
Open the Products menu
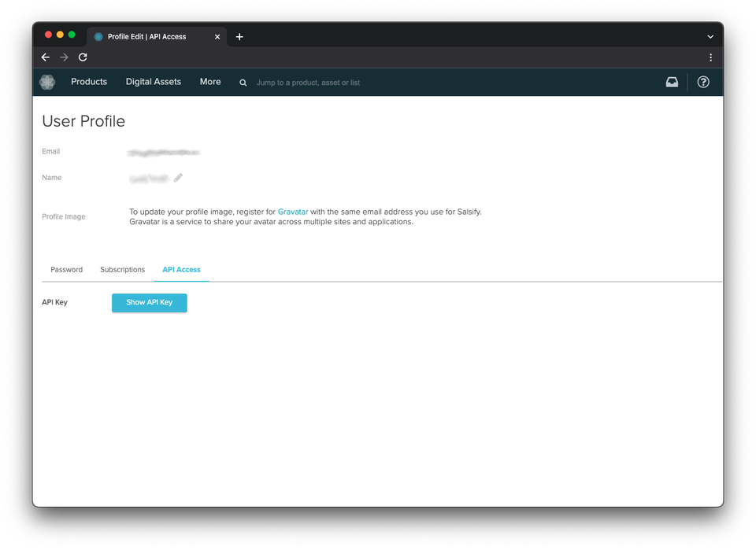point(89,82)
